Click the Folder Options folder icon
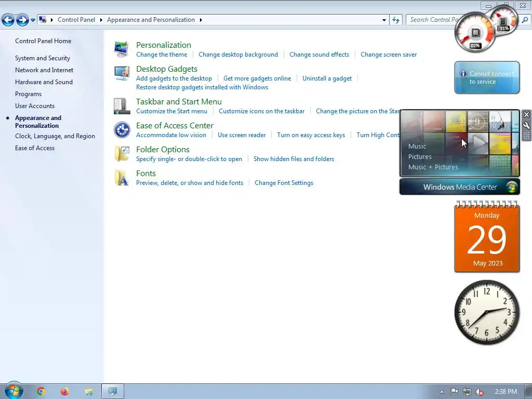The image size is (532, 399). [x=122, y=154]
